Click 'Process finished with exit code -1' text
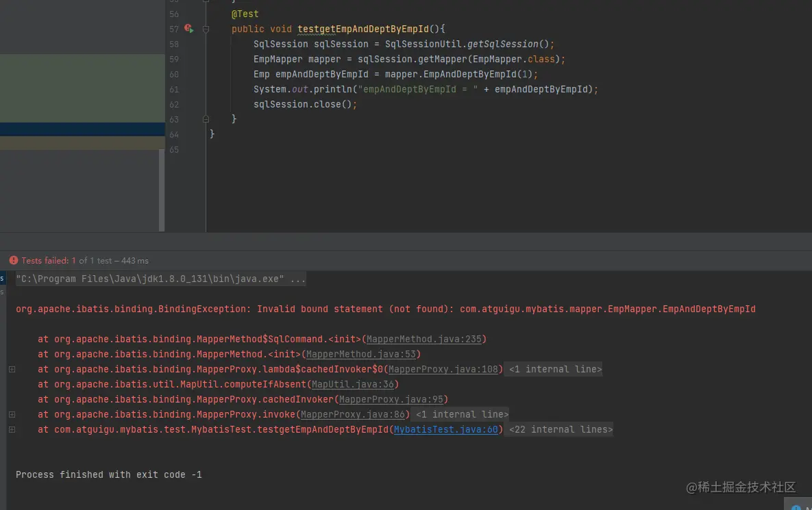Screen dimensions: 812x510 (x=109, y=475)
